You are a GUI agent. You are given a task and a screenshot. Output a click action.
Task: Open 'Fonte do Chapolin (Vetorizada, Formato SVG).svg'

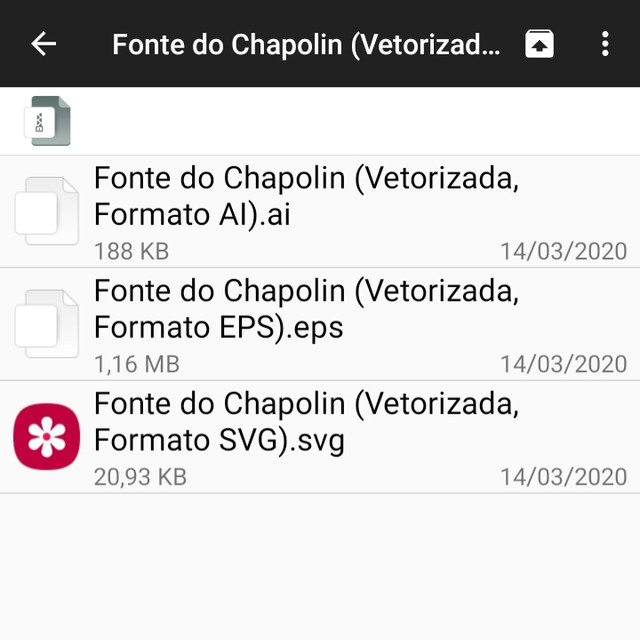point(307,422)
